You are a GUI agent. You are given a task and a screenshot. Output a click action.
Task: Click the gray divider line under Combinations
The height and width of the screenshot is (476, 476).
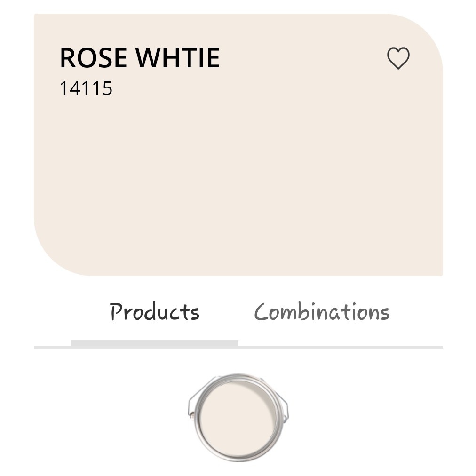[x=341, y=347]
